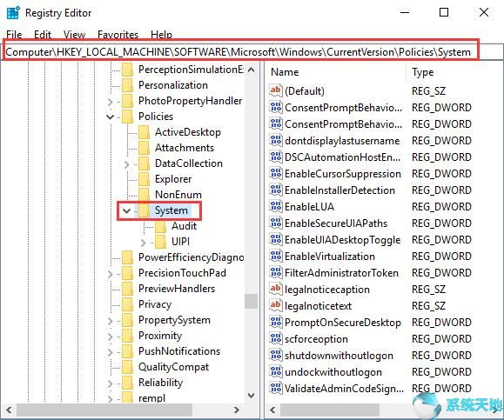Viewport: 504px width, 420px height.
Task: Click the Explorer key folder icon
Action: pos(144,179)
